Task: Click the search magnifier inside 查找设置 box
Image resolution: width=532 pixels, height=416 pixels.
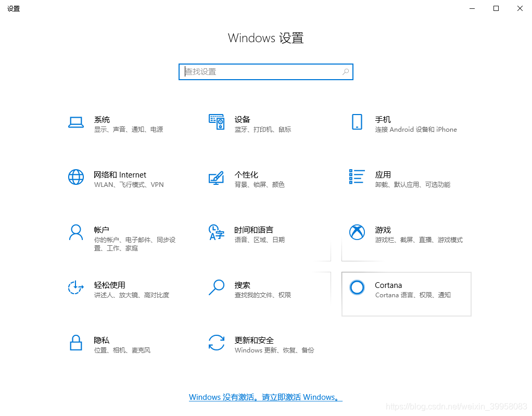Action: [346, 72]
